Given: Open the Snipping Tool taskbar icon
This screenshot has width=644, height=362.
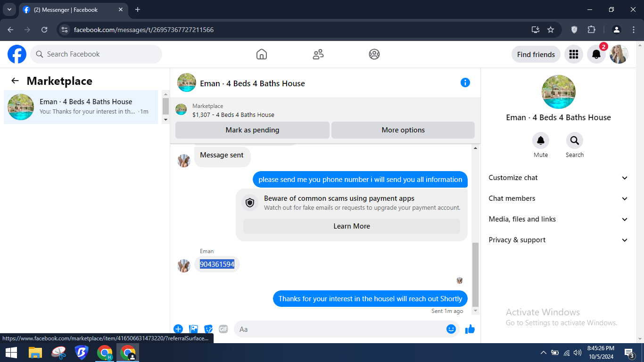Looking at the screenshot, I should pos(59,353).
